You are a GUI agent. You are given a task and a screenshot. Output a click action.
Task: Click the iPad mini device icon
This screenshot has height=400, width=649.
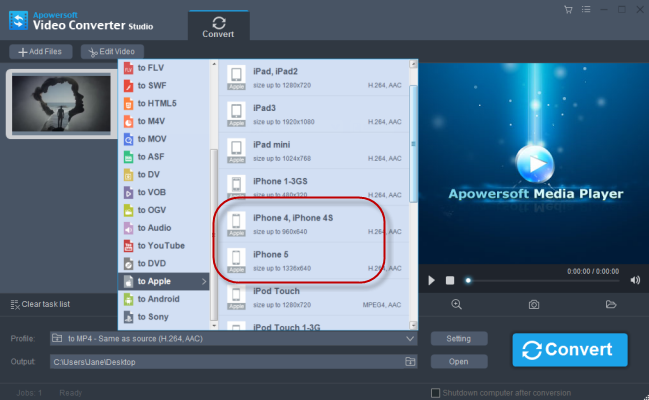pos(236,151)
